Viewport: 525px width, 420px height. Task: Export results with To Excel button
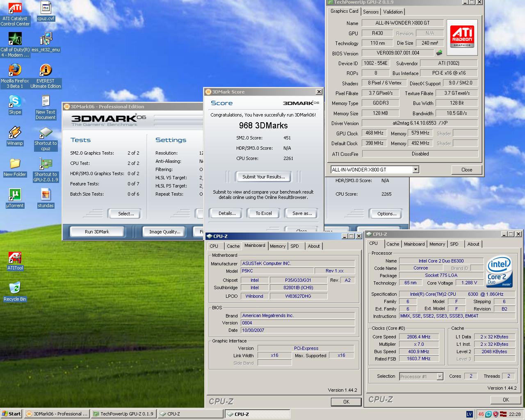point(263,213)
